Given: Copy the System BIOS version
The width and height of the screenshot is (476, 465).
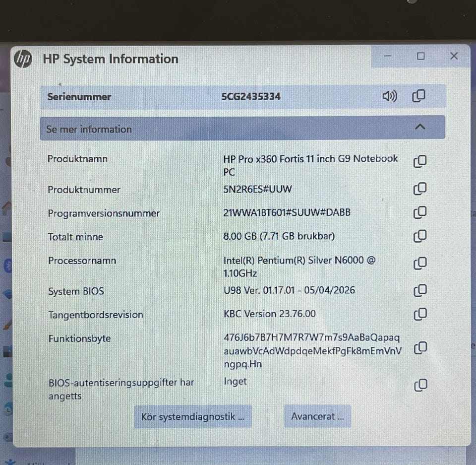Looking at the screenshot, I should pos(420,290).
